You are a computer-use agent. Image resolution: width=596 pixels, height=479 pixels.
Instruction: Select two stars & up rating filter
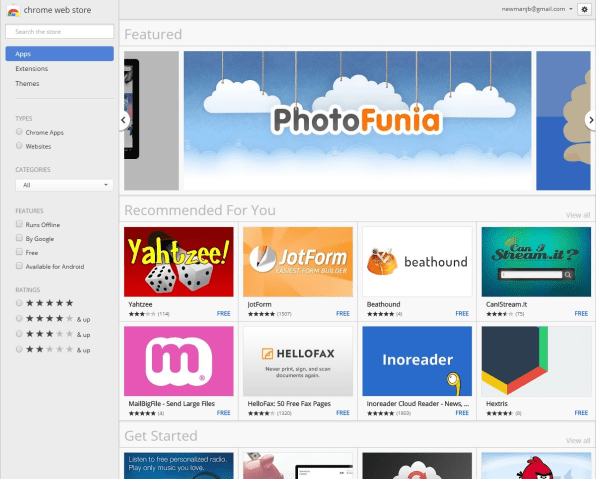click(x=19, y=349)
